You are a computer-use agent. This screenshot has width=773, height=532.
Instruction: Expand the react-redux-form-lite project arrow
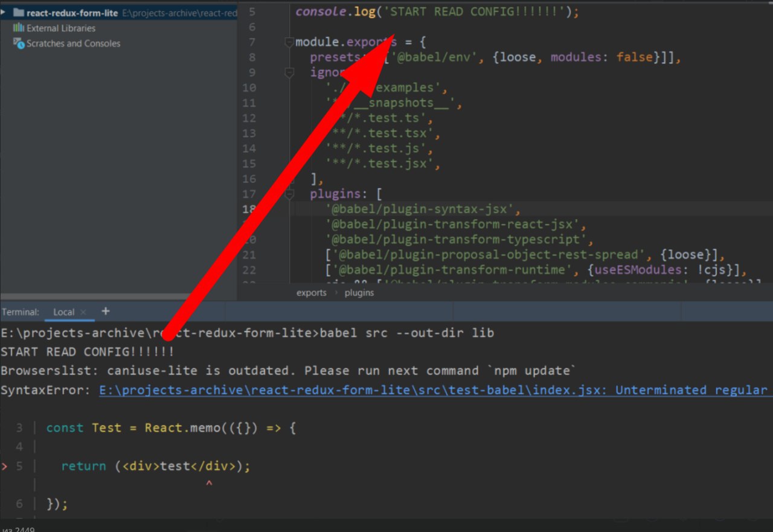[x=4, y=13]
